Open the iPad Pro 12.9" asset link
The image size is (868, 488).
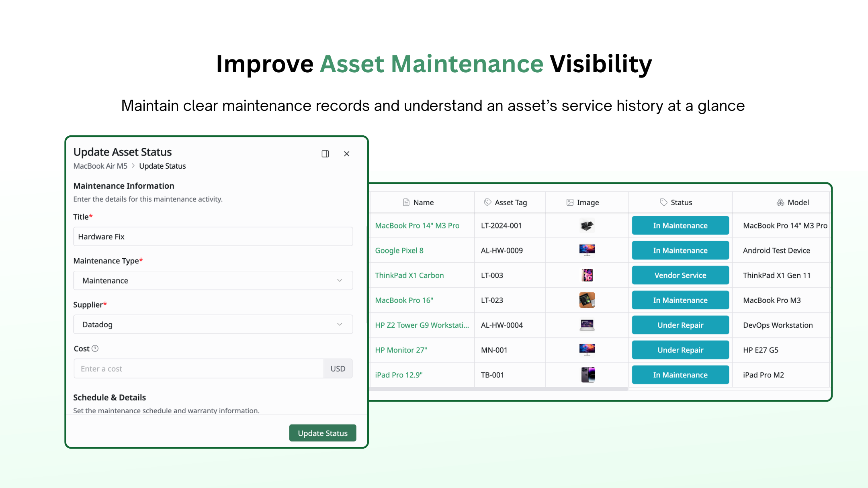tap(399, 375)
